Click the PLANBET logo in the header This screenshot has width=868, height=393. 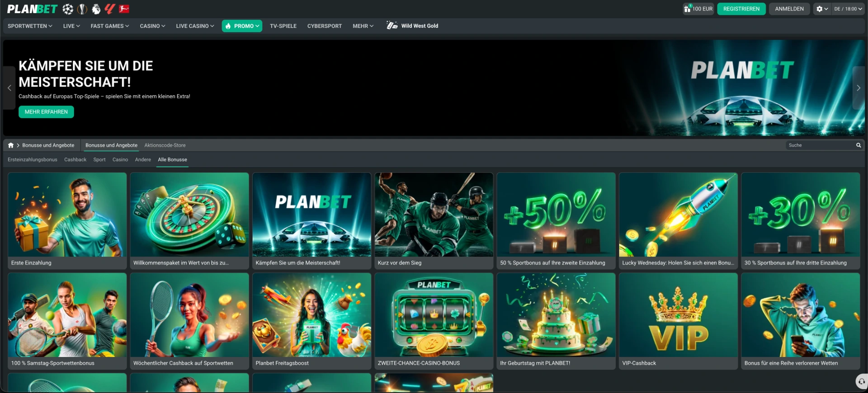coord(32,9)
